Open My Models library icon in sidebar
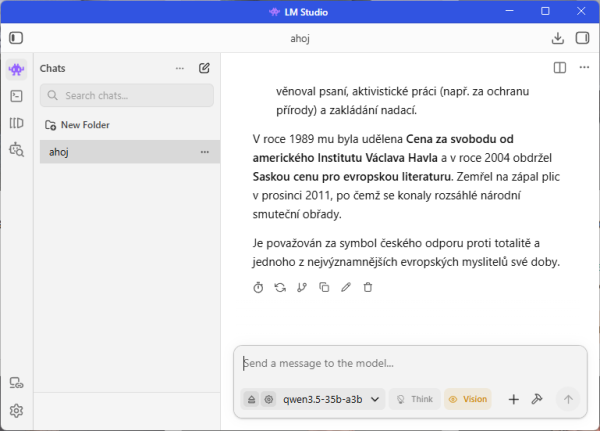 pos(16,123)
